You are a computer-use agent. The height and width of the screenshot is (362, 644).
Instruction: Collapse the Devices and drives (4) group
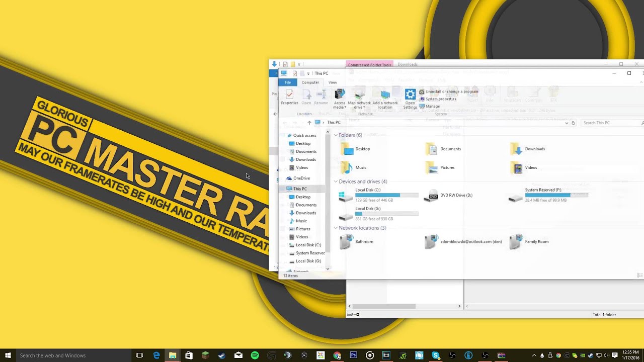[x=336, y=182]
